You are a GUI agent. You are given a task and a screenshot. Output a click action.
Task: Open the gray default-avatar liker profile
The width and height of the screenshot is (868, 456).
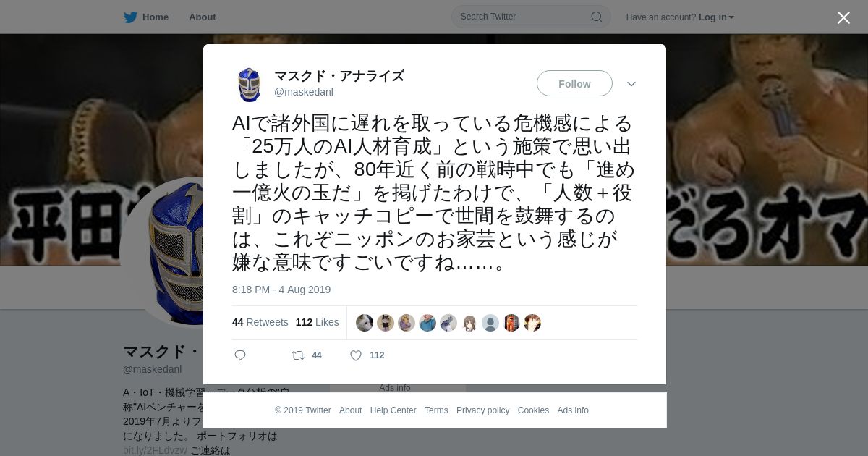point(490,323)
